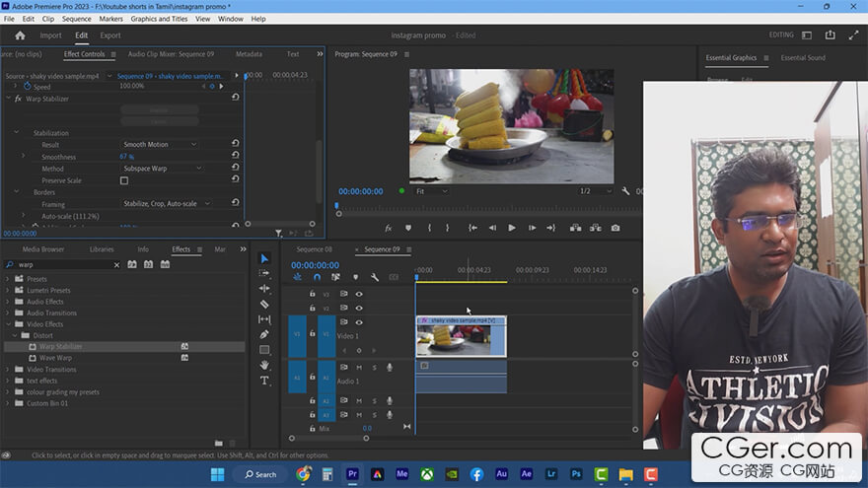Expand the Lumetri Presets folder

(x=8, y=290)
